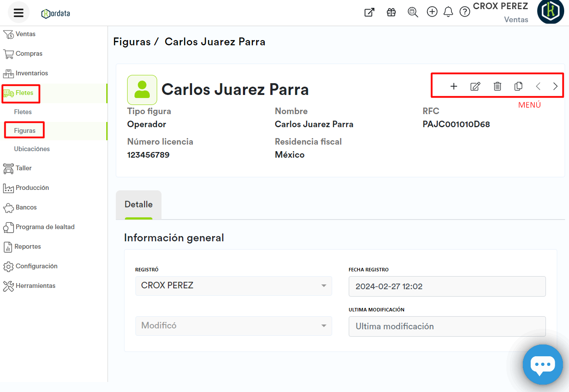
Task: Go to previous record arrow
Action: [538, 86]
